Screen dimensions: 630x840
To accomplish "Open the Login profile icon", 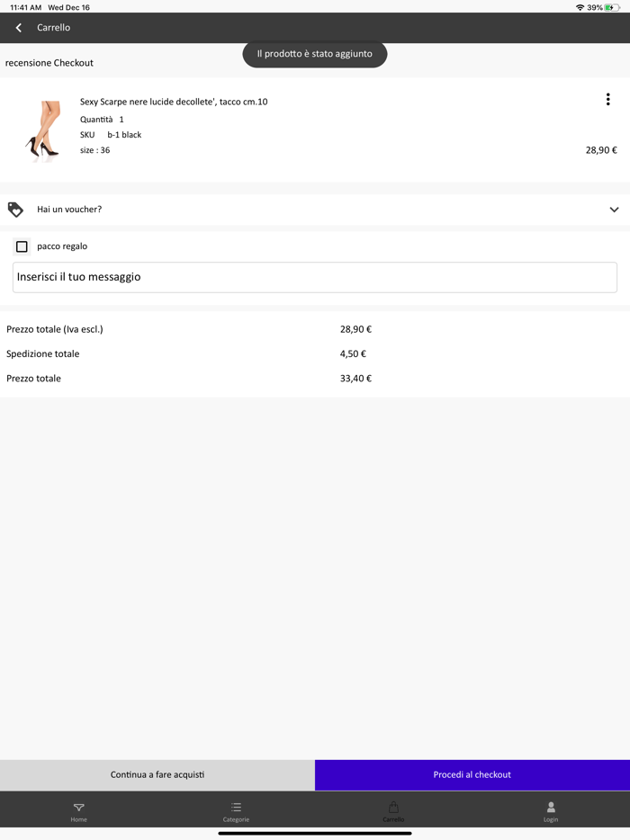I will [551, 808].
